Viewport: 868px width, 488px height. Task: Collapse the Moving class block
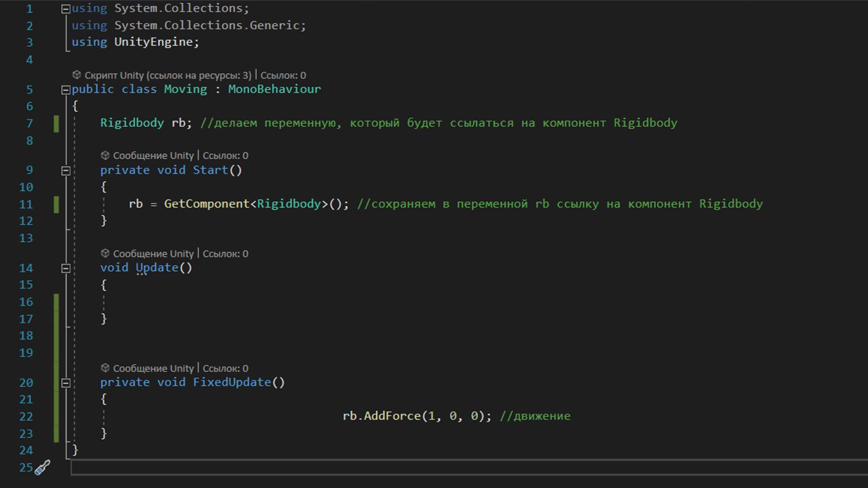(x=65, y=90)
